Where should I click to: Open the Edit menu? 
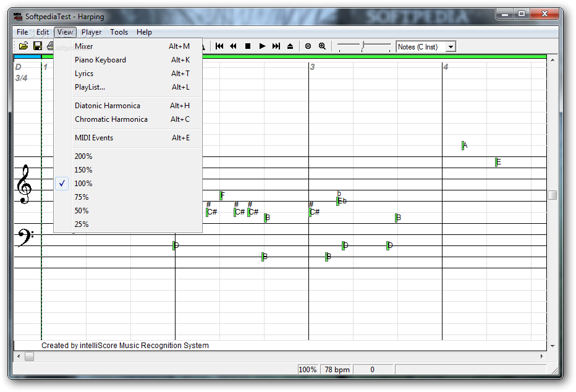(x=43, y=32)
